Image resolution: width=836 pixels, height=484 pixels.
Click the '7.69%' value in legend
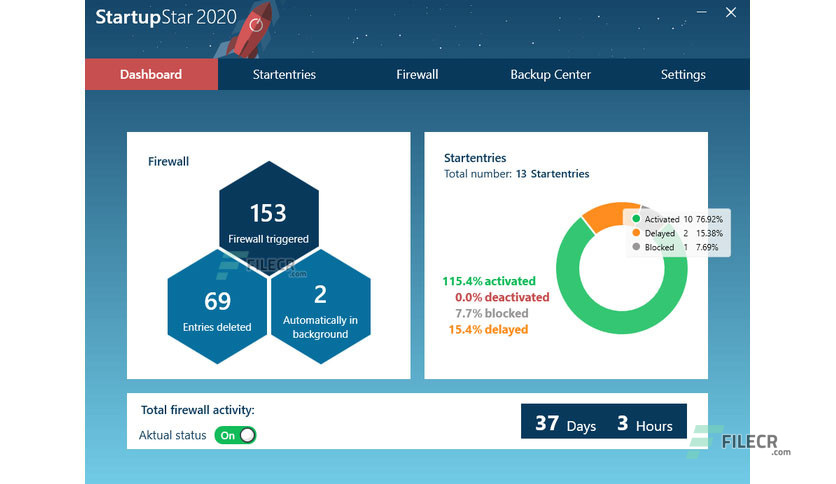coord(707,247)
